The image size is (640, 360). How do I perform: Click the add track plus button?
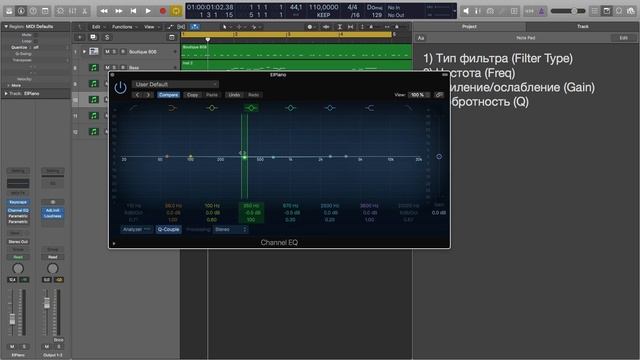point(80,37)
